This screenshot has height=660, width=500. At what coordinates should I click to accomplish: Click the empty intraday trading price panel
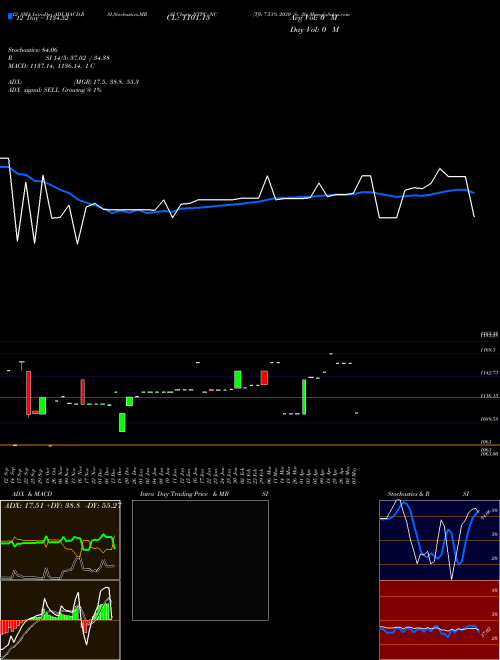tap(200, 560)
